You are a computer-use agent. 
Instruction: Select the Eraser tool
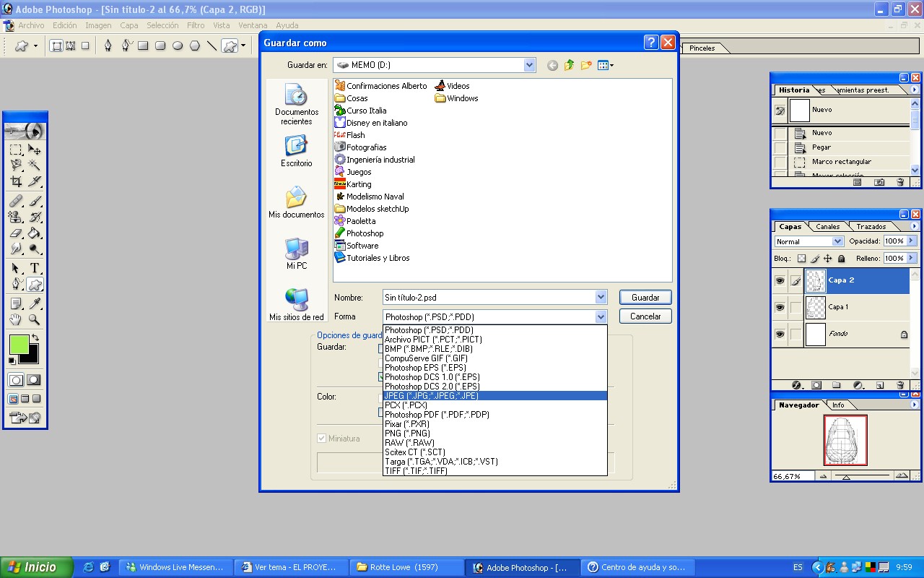16,233
